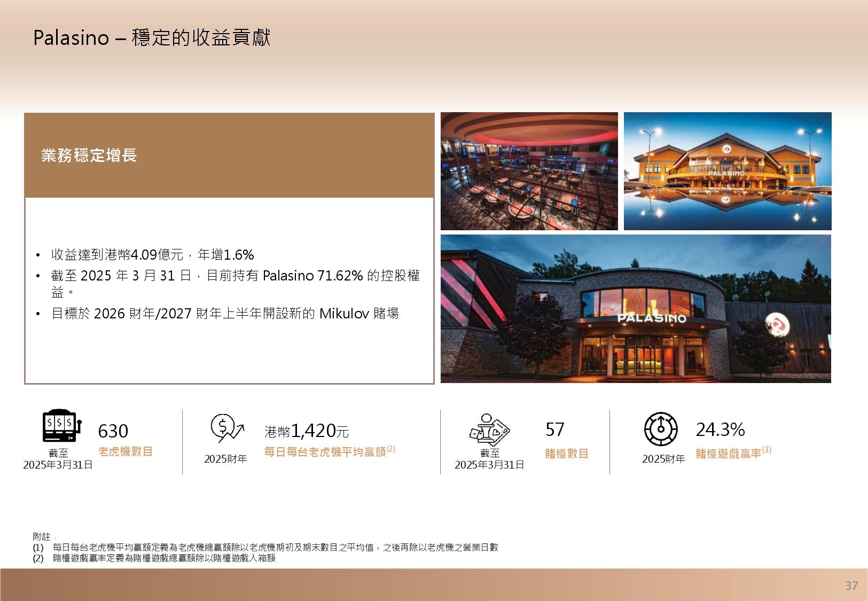868x601 pixels.
Task: Select the bullet about 港幣4.09億元 revenue
Action: [152, 254]
